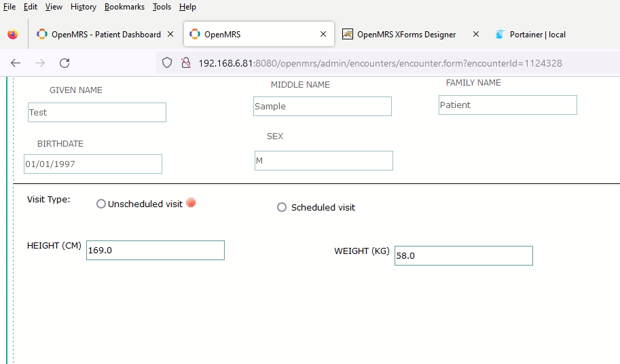Click the BIRTHDATE label
Viewport: 620px width, 364px height.
coord(60,144)
